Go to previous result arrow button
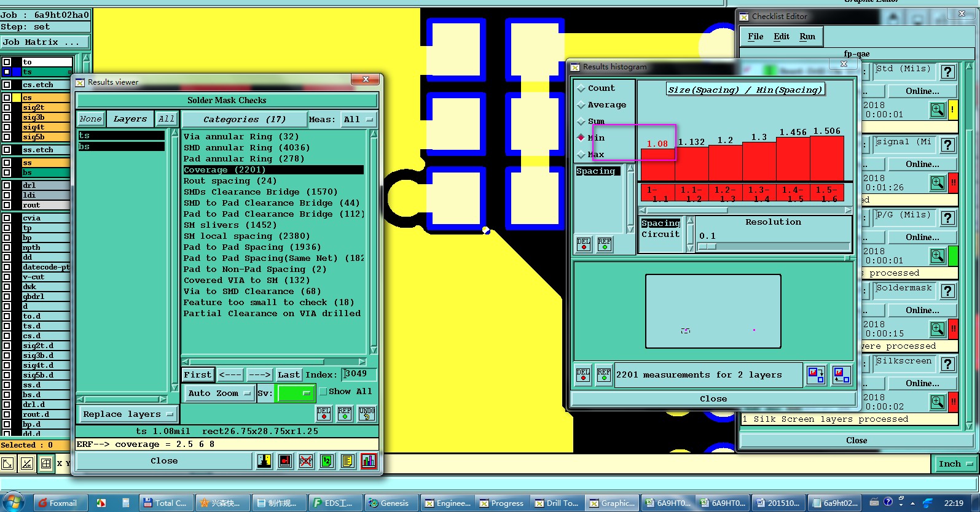This screenshot has height=512, width=980. point(230,374)
